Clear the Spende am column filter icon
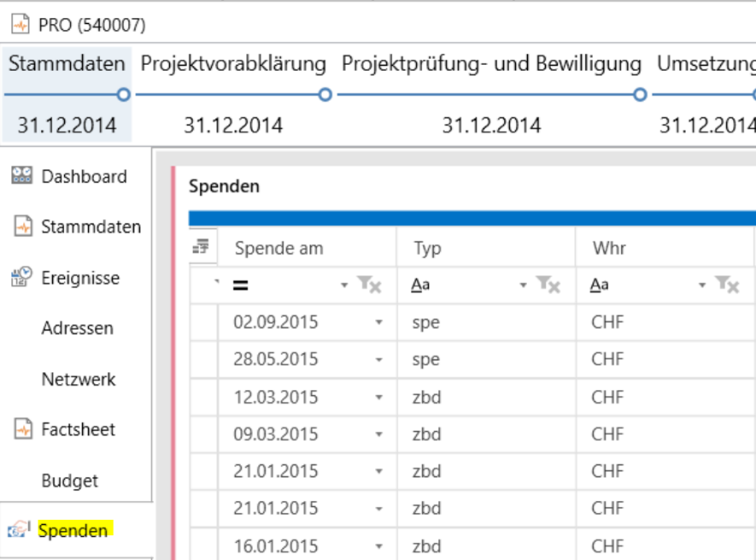This screenshot has width=756, height=560. 370,286
